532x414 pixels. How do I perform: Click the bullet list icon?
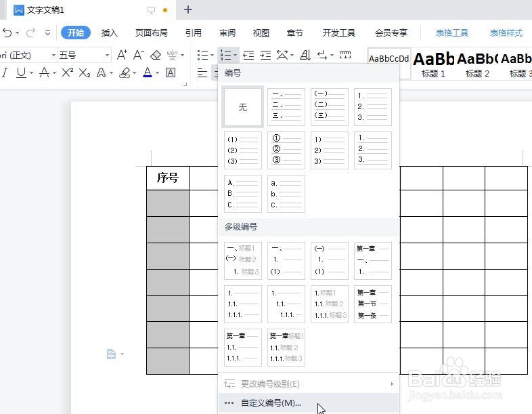click(202, 55)
